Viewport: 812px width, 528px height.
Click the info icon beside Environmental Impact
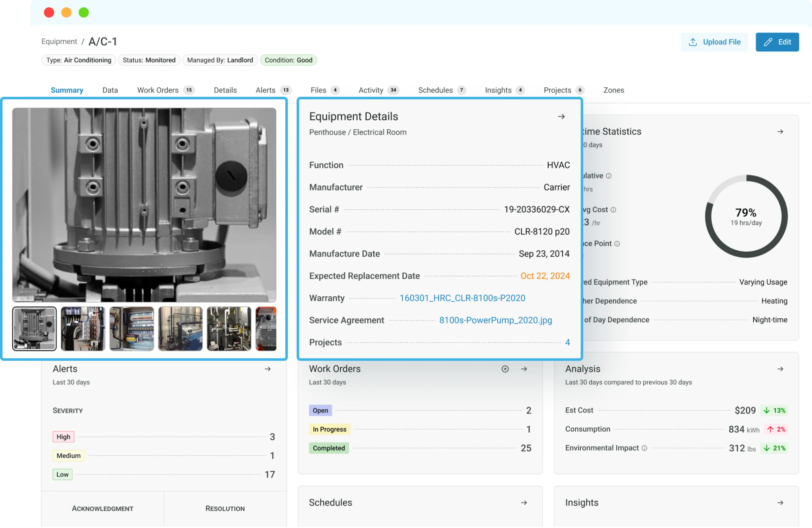click(644, 448)
